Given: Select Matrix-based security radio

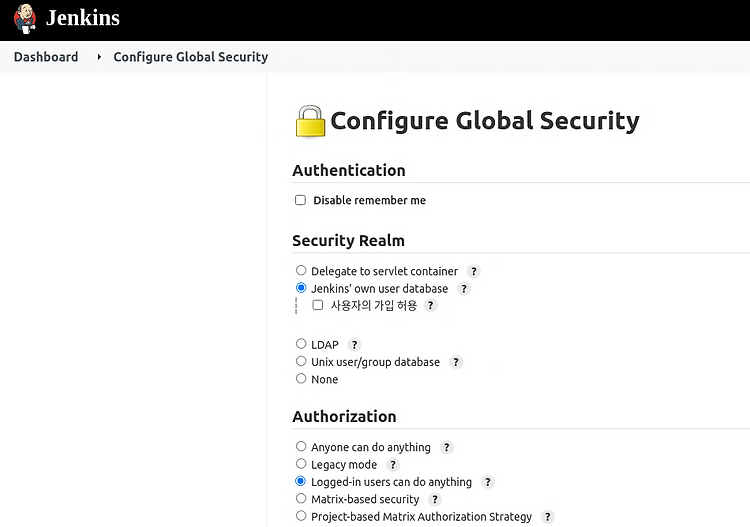Looking at the screenshot, I should (x=301, y=498).
